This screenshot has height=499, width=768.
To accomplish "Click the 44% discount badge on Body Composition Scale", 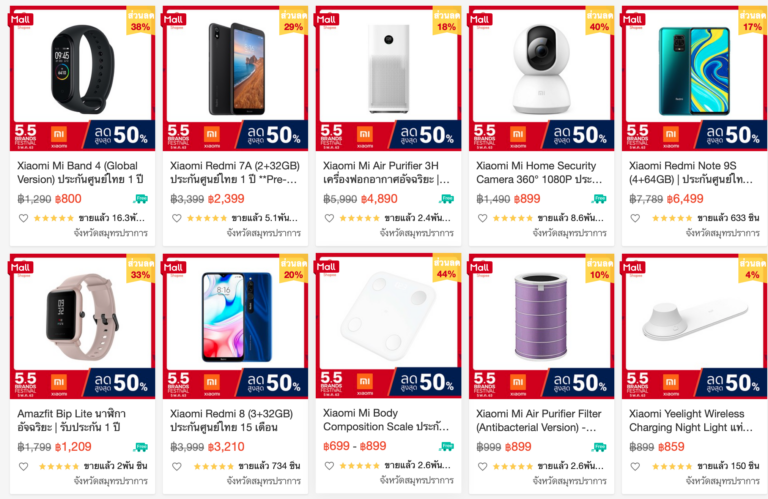I will tap(446, 268).
